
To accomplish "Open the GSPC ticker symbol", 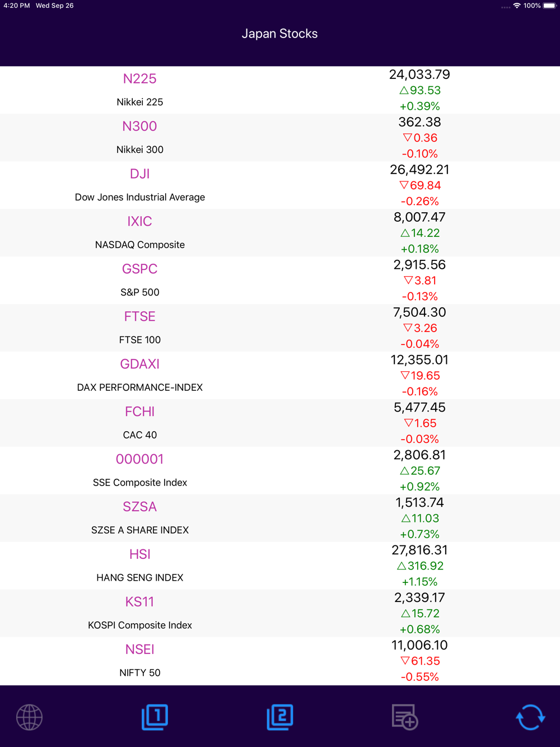I will pyautogui.click(x=139, y=269).
